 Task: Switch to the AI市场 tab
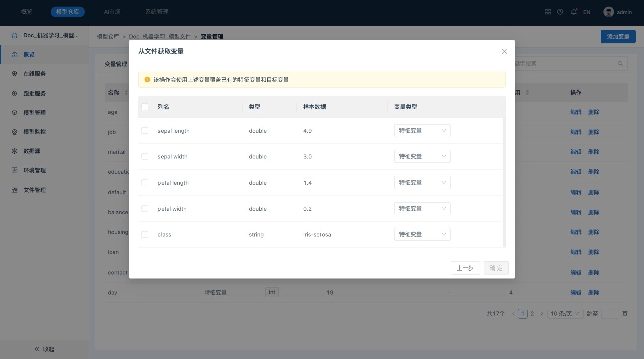pos(112,12)
